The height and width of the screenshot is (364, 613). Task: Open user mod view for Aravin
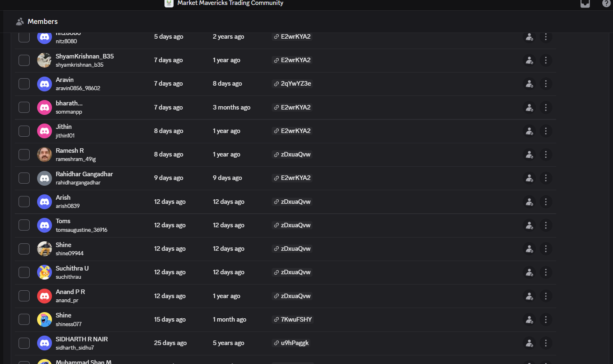click(x=529, y=84)
